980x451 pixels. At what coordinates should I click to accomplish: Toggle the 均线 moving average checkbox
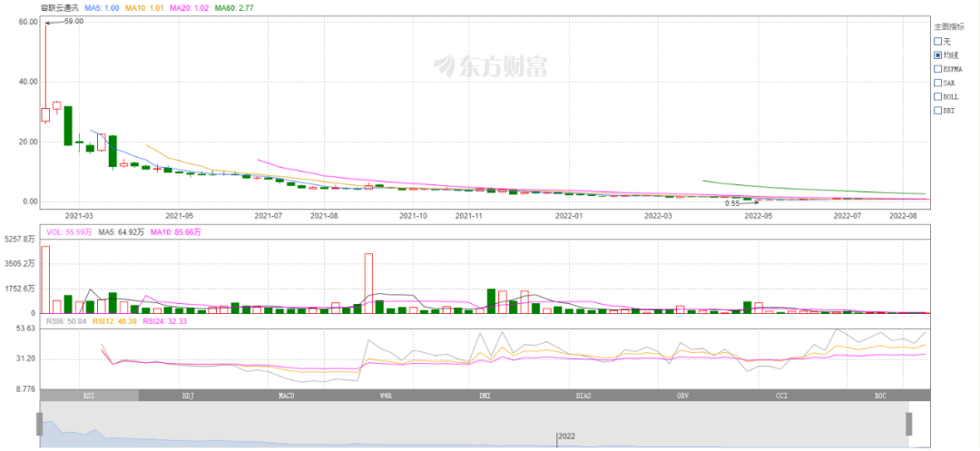[938, 55]
